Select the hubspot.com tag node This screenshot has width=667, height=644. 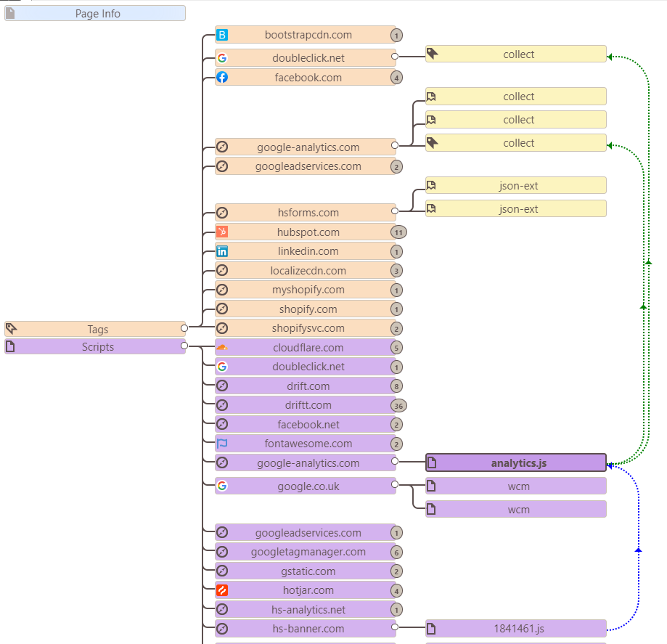point(306,232)
